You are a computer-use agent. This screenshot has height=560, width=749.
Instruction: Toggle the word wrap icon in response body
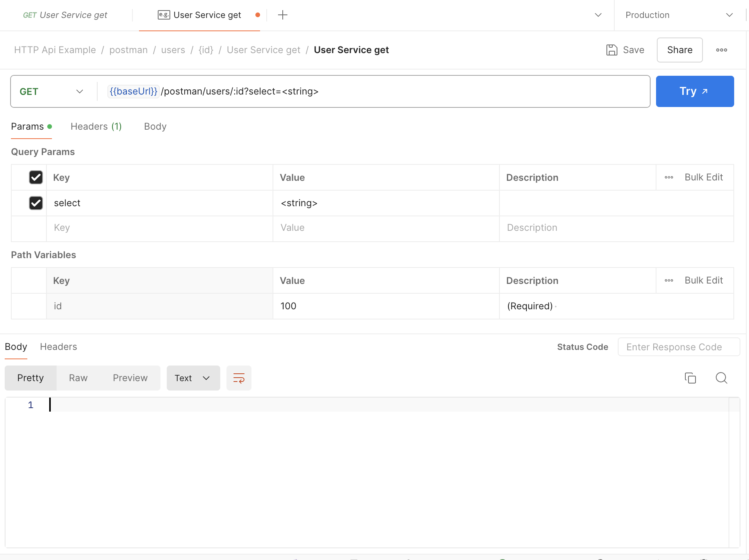tap(239, 378)
